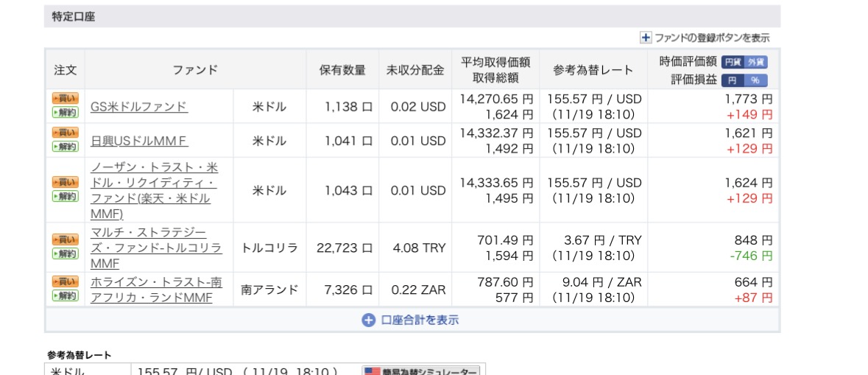
Task: Open ノーザン・トラスト・米ドル・リクイディティ fund link
Action: click(x=154, y=190)
